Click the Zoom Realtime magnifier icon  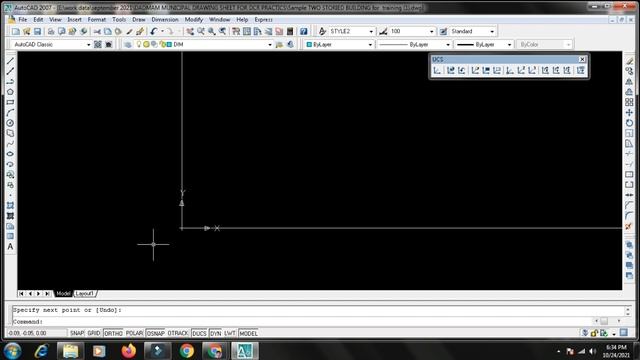coord(201,31)
